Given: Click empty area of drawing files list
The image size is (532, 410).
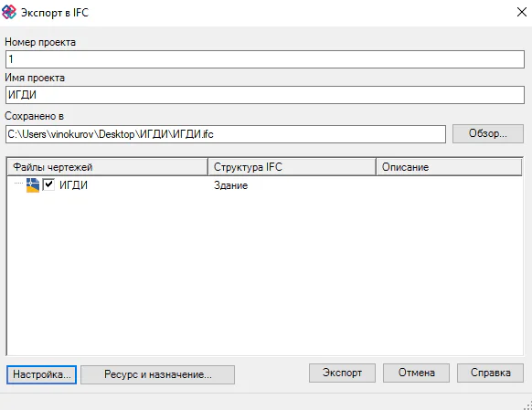Looking at the screenshot, I should click(x=265, y=271).
